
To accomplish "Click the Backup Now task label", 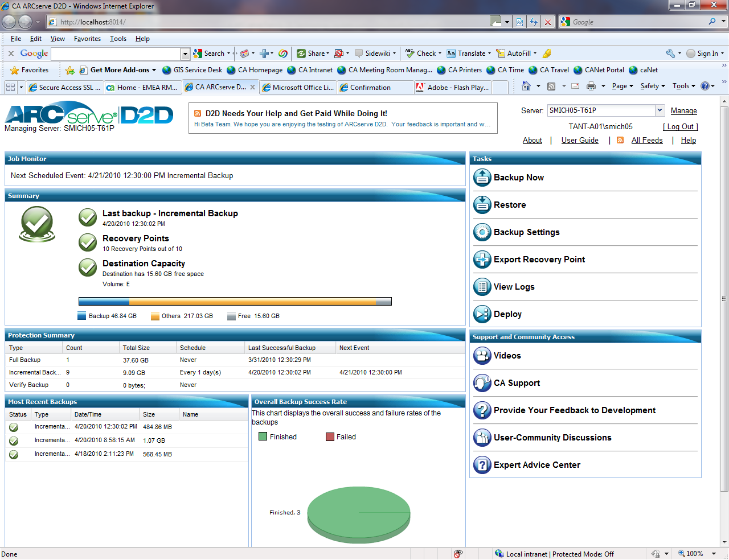I will [x=518, y=178].
